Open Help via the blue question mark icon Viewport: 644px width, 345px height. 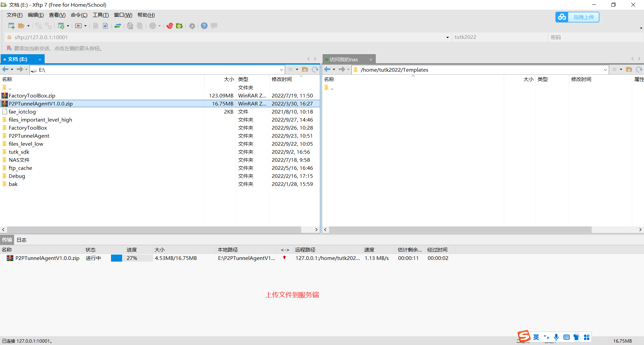[204, 26]
